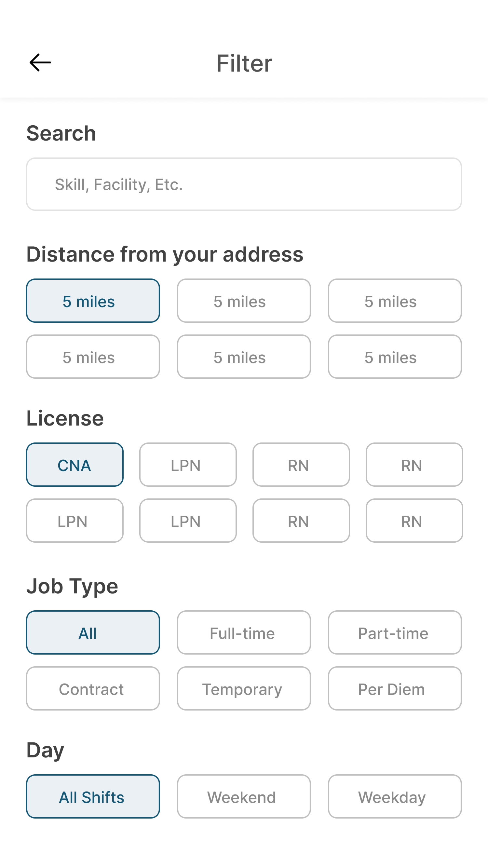
Task: Pick the 5 miles chip right of highlighted one
Action: click(244, 301)
